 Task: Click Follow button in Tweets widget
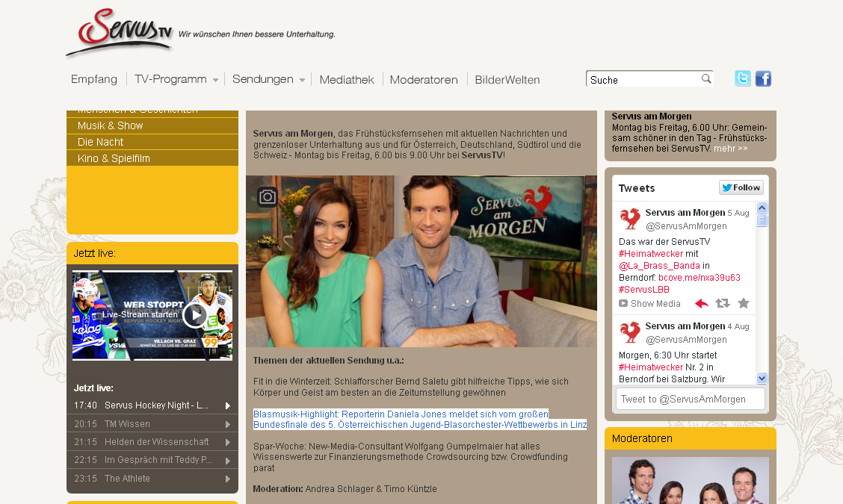point(741,187)
